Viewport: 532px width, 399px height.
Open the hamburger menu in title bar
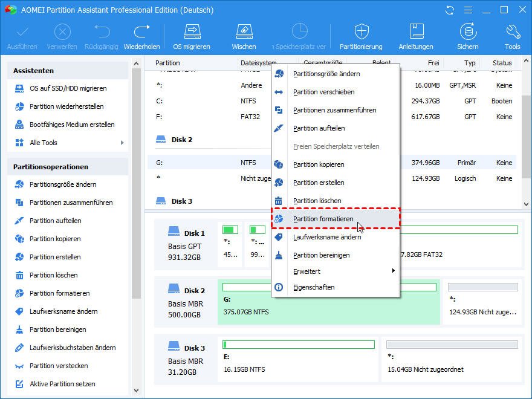(468, 10)
